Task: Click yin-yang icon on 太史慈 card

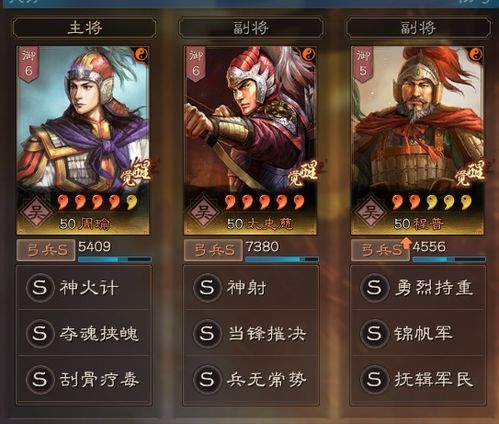Action: tap(308, 54)
